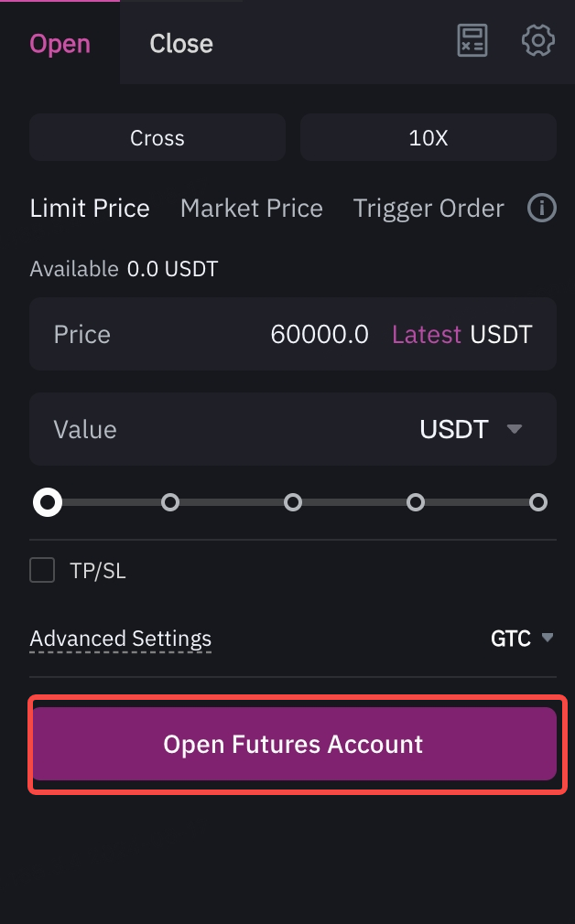Select the Open tab
Image resolution: width=575 pixels, height=924 pixels.
pyautogui.click(x=60, y=44)
